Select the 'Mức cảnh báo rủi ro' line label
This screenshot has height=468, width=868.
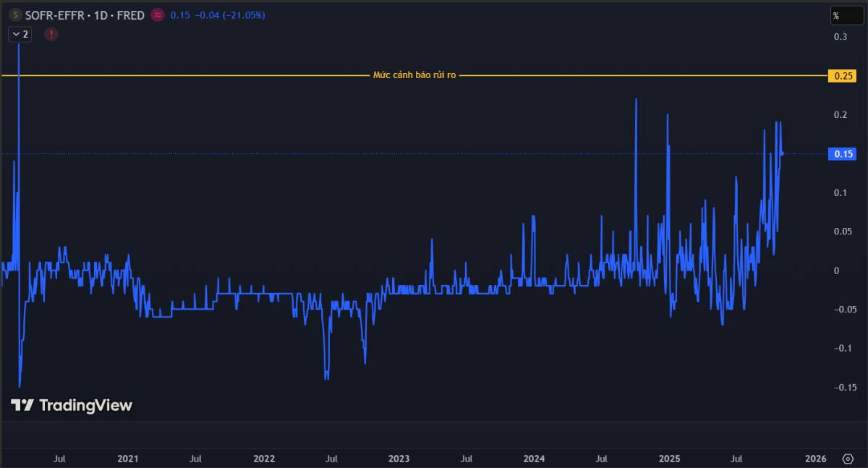(414, 75)
